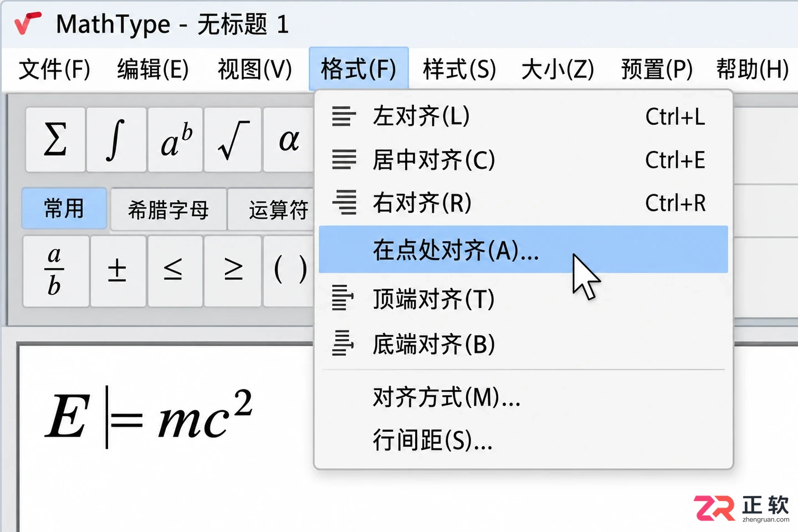Image resolution: width=798 pixels, height=532 pixels.
Task: Insert the parentheses template
Action: click(289, 272)
